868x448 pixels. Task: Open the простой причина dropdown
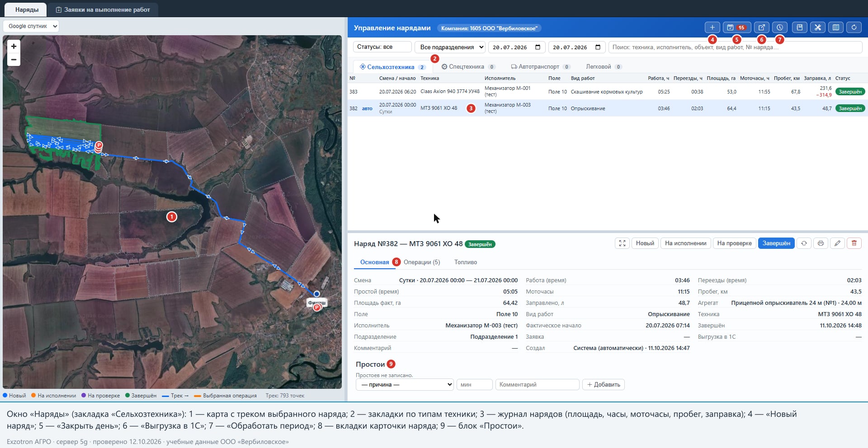405,385
